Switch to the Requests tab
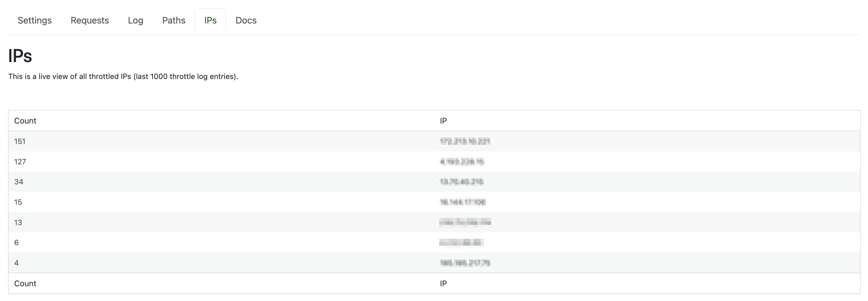Image resolution: width=868 pixels, height=301 pixels. point(90,21)
